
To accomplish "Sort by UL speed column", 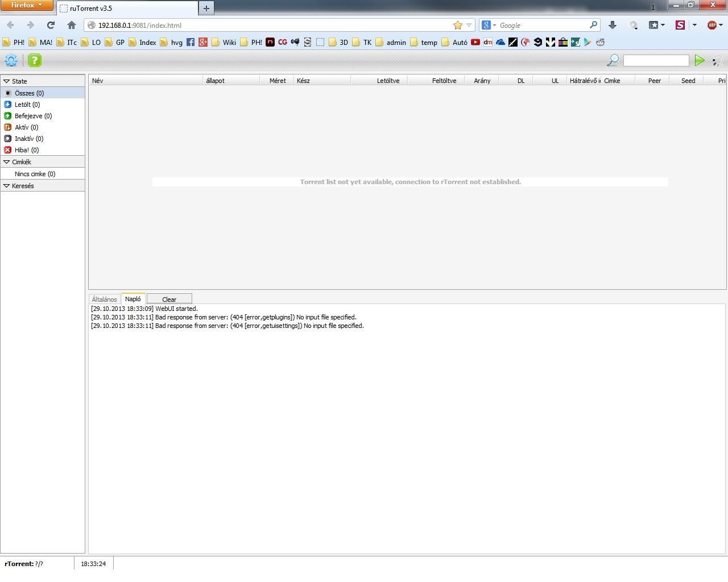I will (x=550, y=81).
